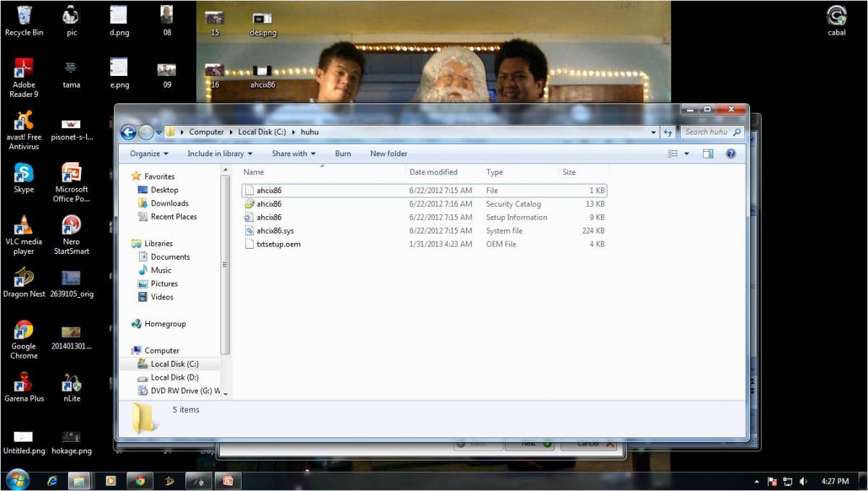
Task: Sort by Size column header
Action: tap(584, 172)
